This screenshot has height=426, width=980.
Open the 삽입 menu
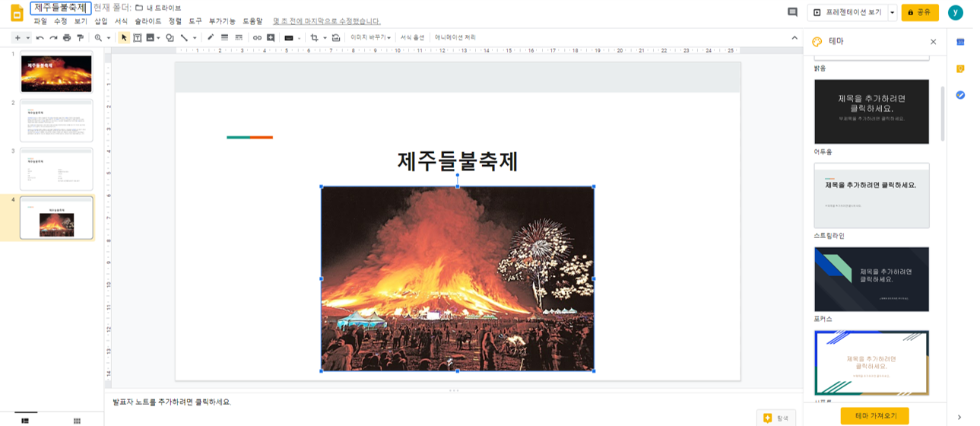pos(101,21)
